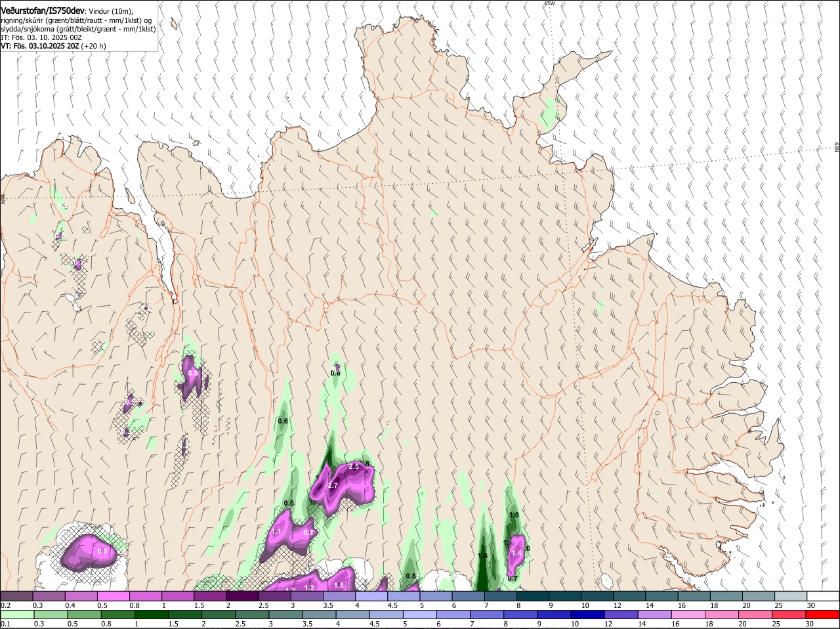Screen dimensions: 840x629
Task: Pick the darkest purple upper-row swatch between 2 and 2.5
Action: click(243, 596)
